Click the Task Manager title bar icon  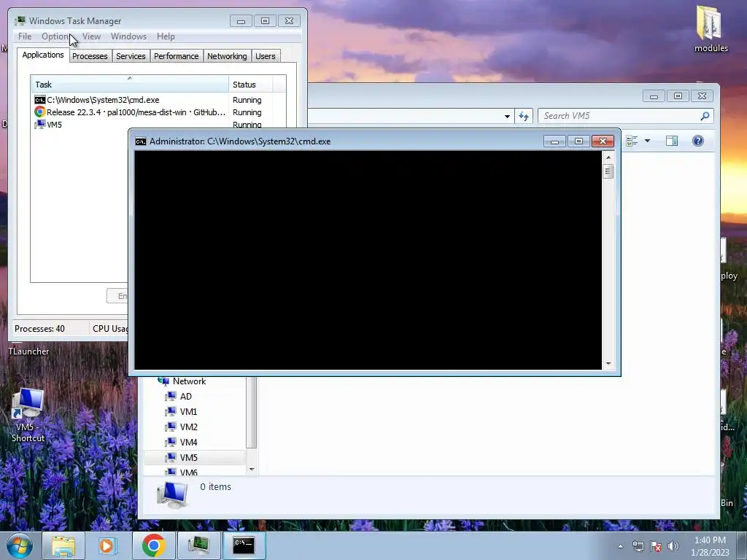pyautogui.click(x=20, y=20)
